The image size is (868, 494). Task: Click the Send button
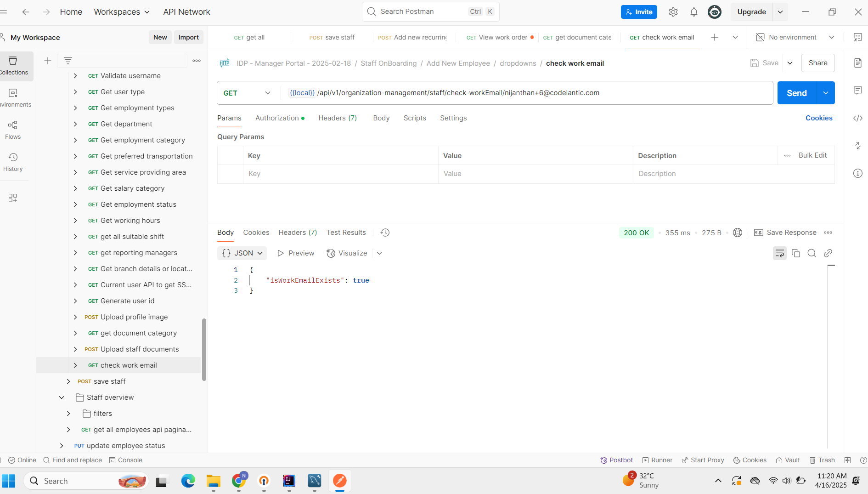[797, 93]
